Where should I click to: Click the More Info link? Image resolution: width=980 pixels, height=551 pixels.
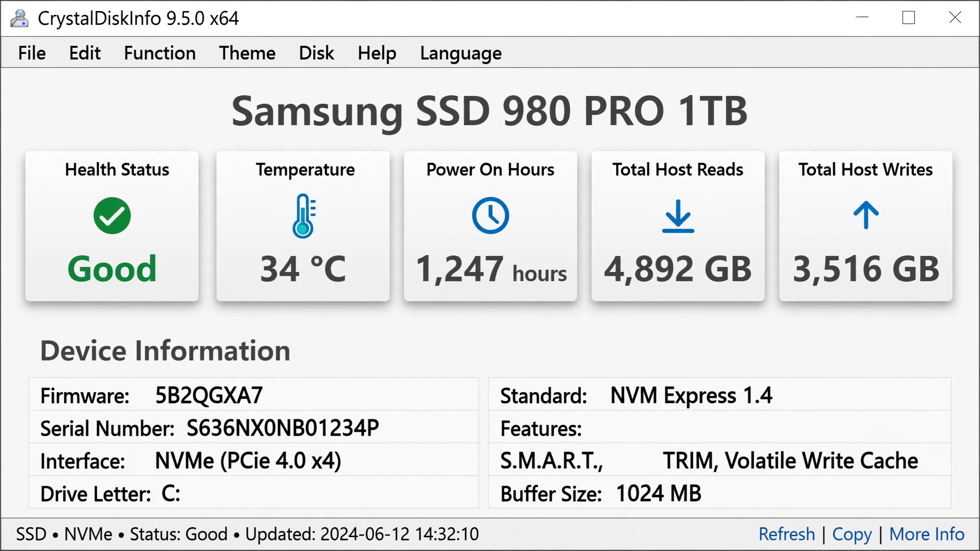coord(927,534)
